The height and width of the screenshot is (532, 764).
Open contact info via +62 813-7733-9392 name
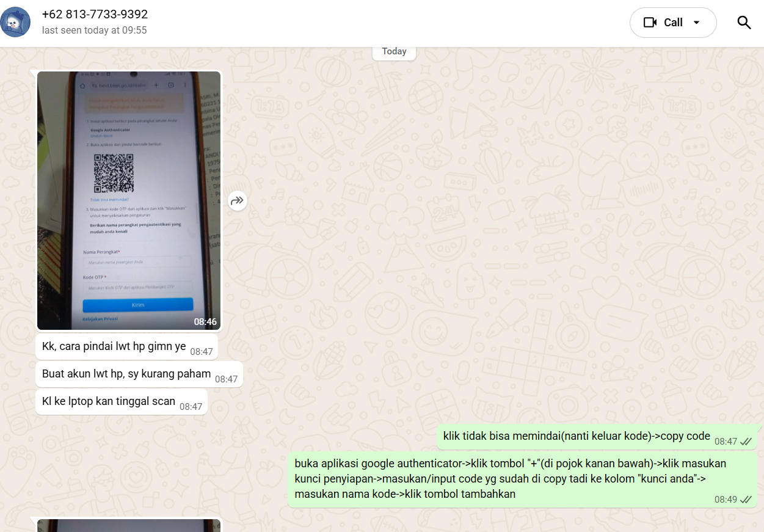[95, 14]
